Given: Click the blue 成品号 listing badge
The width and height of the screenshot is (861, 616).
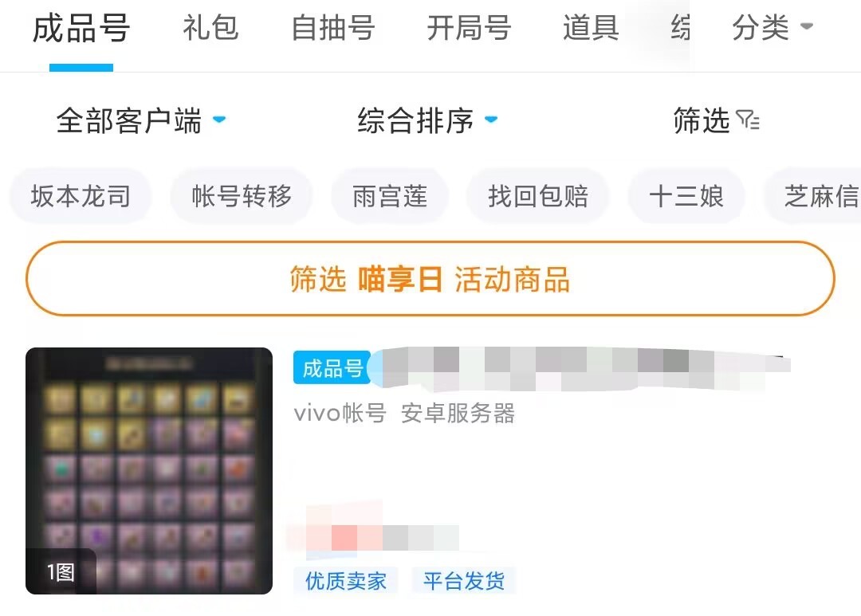Looking at the screenshot, I should 332,368.
